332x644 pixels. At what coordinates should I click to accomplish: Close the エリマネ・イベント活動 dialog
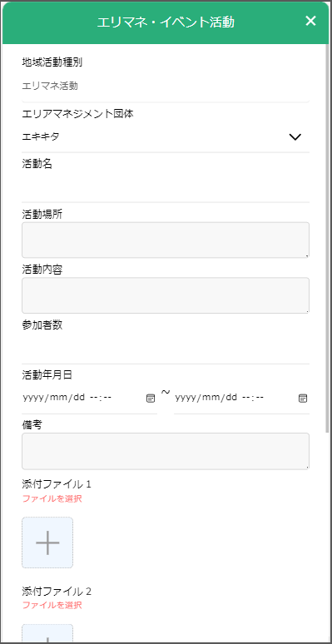tap(310, 21)
